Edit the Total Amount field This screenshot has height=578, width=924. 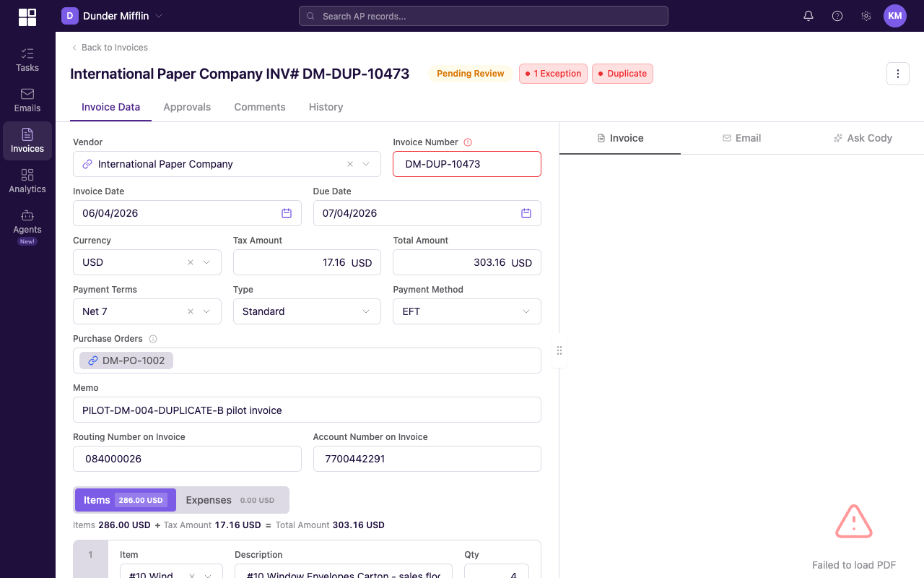click(467, 262)
